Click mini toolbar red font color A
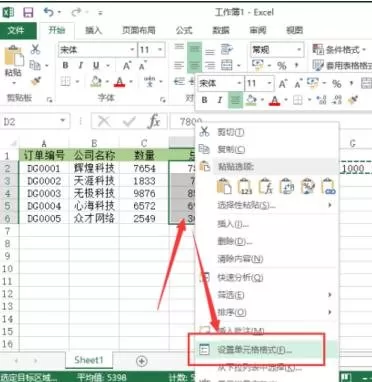This screenshot has width=372, height=382. tap(274, 100)
